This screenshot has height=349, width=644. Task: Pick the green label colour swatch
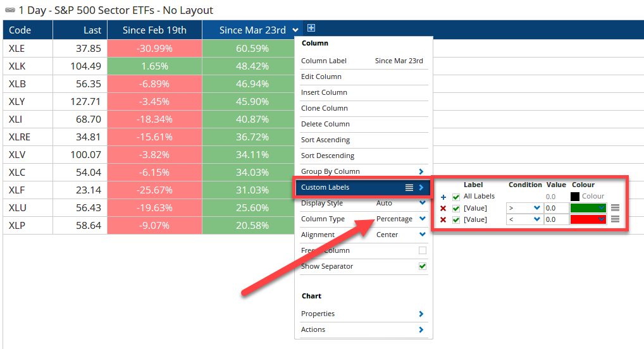[x=588, y=208]
